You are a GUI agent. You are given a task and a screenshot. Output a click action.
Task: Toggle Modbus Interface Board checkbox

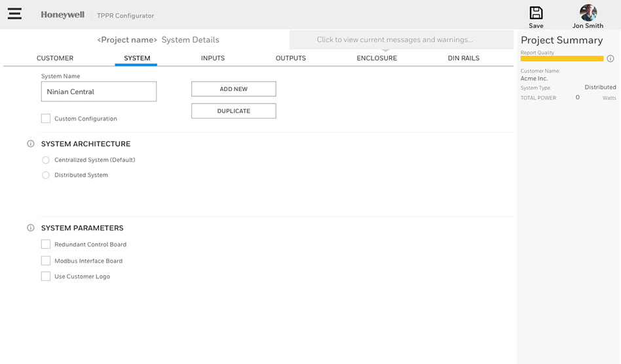click(46, 261)
